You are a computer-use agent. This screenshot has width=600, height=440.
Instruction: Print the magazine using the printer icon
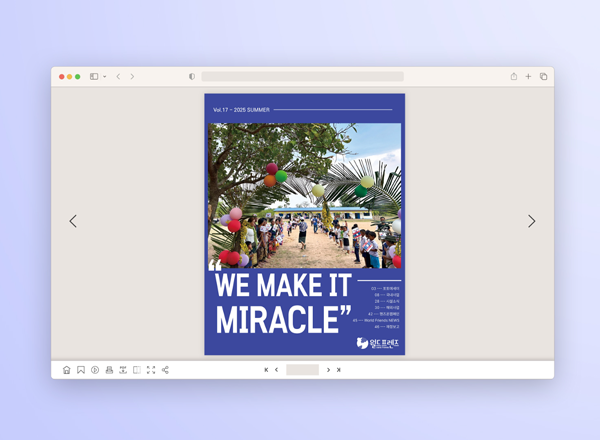(109, 370)
